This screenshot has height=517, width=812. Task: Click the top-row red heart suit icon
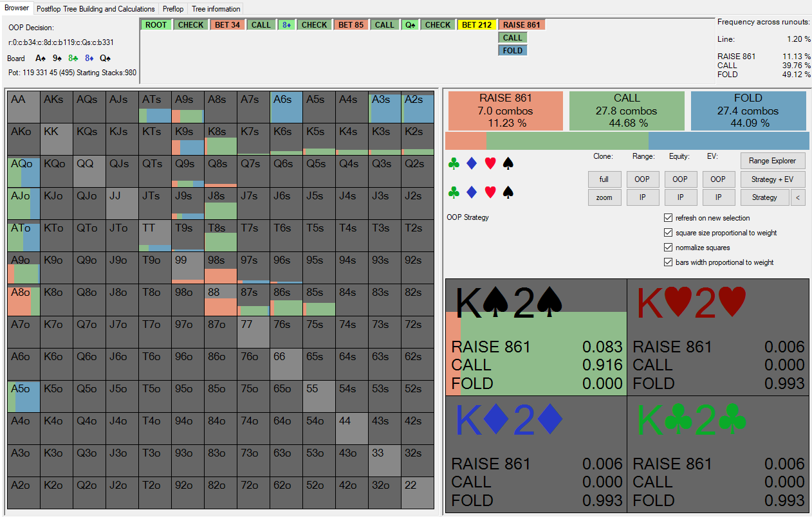pyautogui.click(x=490, y=164)
